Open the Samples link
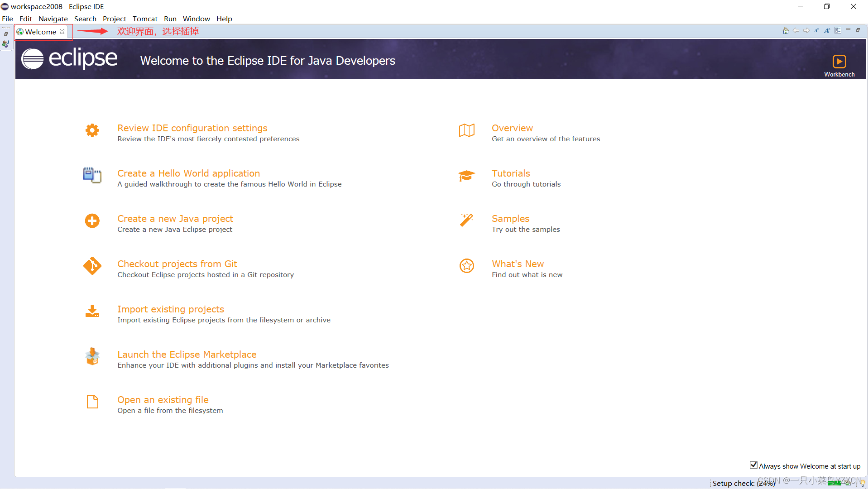Viewport: 868px width, 489px height. [x=510, y=219]
